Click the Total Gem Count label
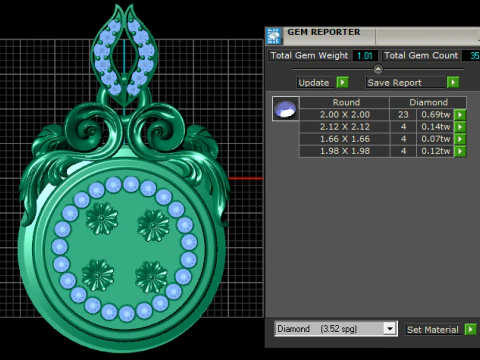This screenshot has width=480, height=360. point(421,55)
